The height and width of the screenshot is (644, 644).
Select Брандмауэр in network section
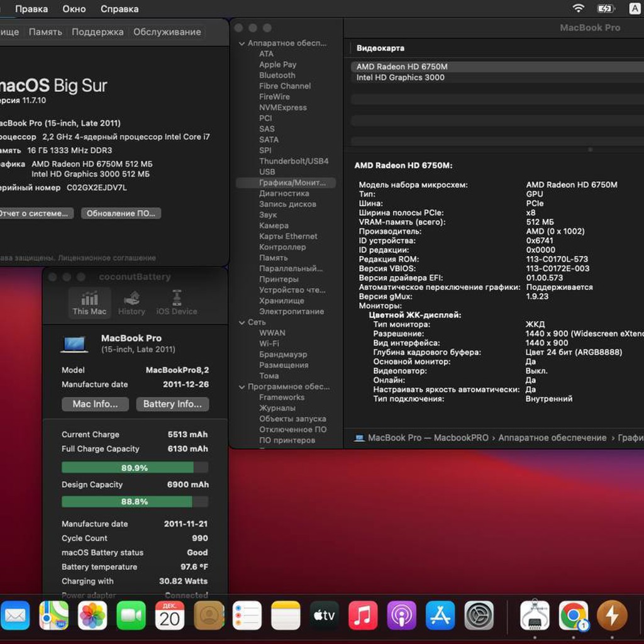pyautogui.click(x=283, y=354)
